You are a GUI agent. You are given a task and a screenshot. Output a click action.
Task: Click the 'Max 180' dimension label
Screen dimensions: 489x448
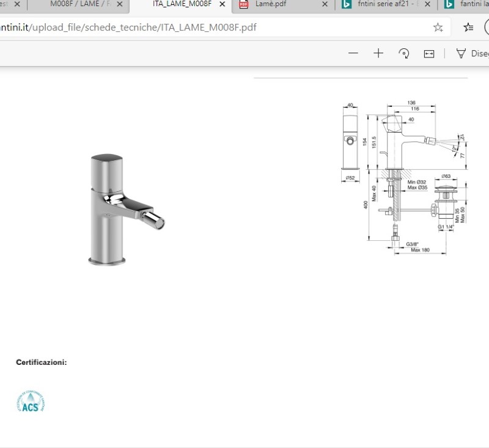pos(420,250)
